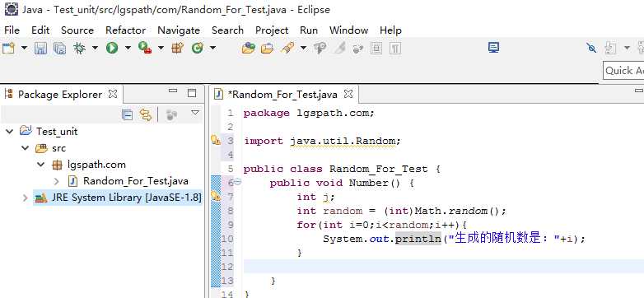Collapse the Test_unit project node
Image resolution: width=644 pixels, height=298 pixels.
point(9,132)
